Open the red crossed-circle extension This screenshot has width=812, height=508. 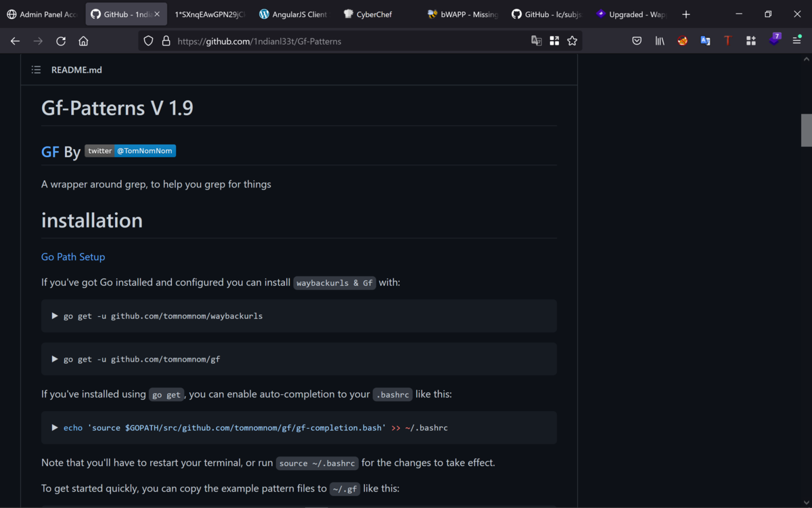coord(683,41)
